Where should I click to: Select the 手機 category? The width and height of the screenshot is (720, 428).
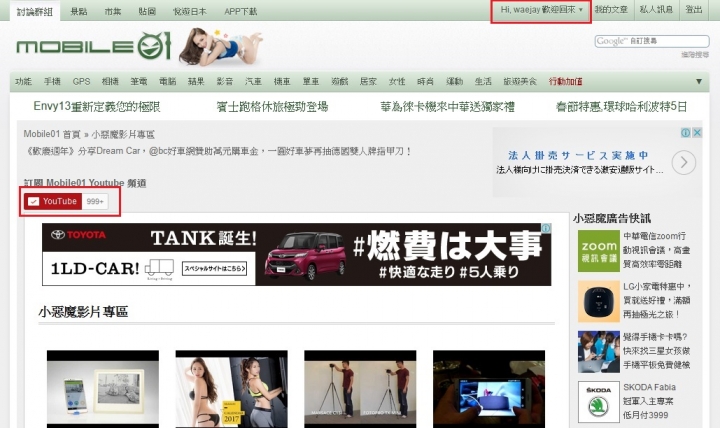click(52, 82)
